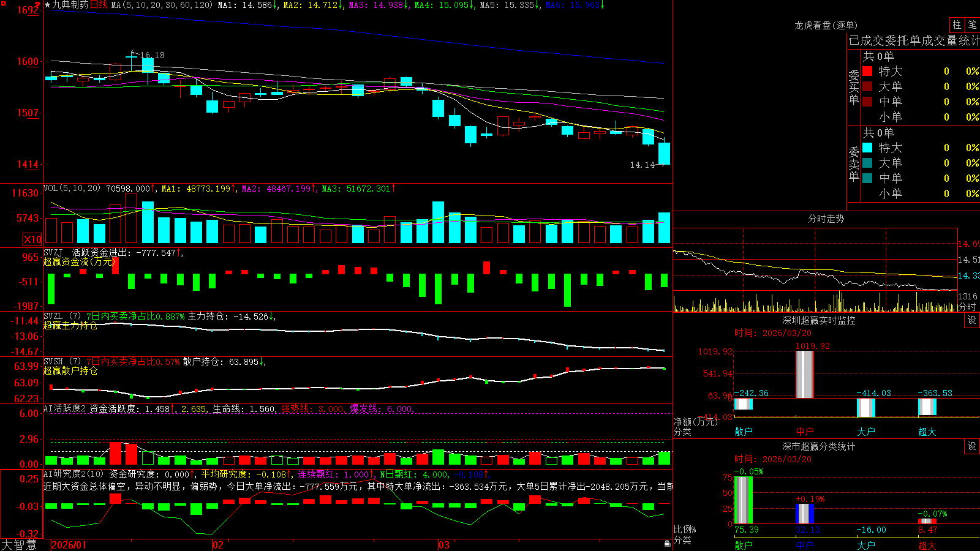Click 大户 label under 深圳超赢实时监控
The width and height of the screenshot is (980, 551).
(x=866, y=432)
